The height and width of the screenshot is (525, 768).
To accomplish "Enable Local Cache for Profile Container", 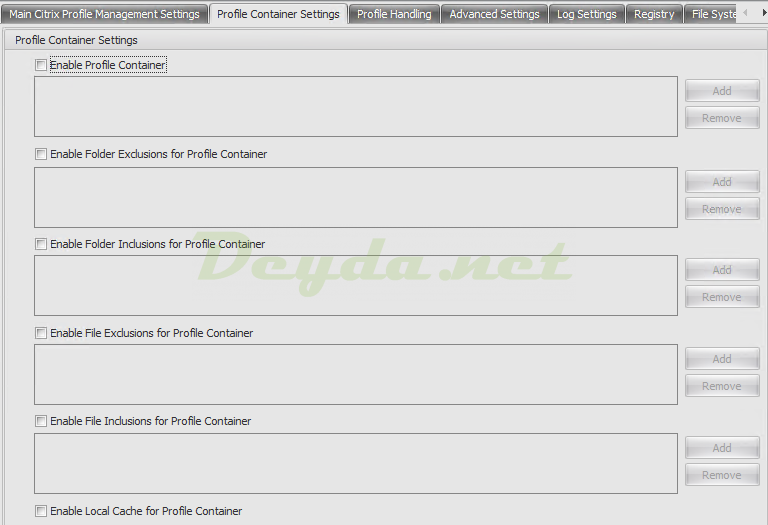I will [x=41, y=511].
